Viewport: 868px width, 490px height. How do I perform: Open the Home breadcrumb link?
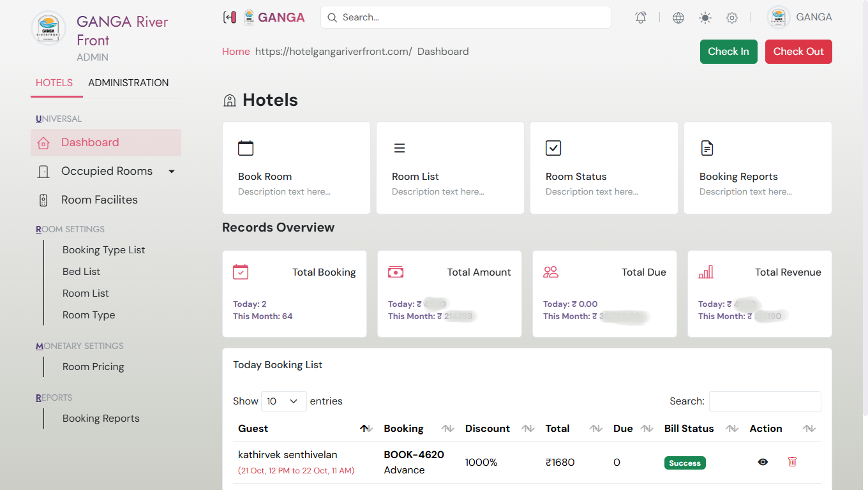pyautogui.click(x=236, y=51)
